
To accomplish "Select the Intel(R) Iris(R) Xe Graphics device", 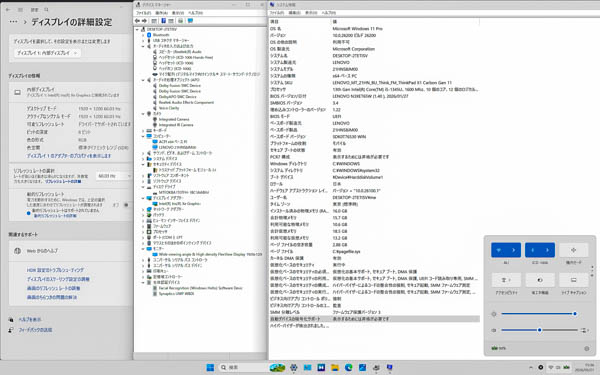I will pyautogui.click(x=179, y=204).
